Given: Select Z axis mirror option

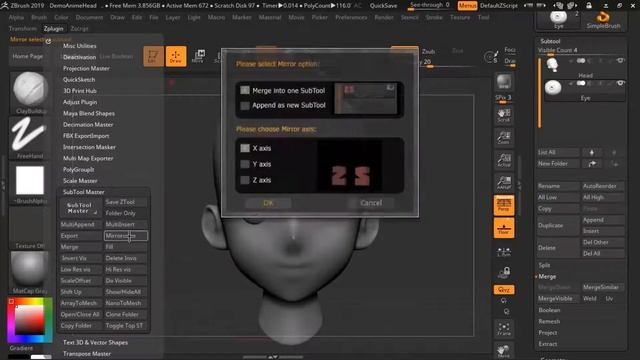Looking at the screenshot, I should click(245, 180).
